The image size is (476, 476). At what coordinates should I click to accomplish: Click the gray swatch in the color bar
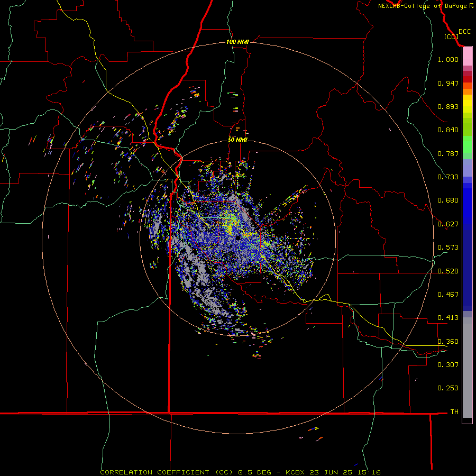[467, 368]
